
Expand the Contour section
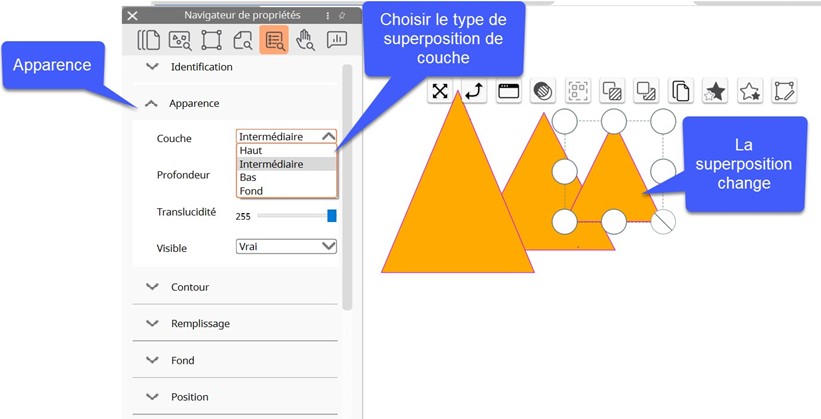[x=152, y=286]
